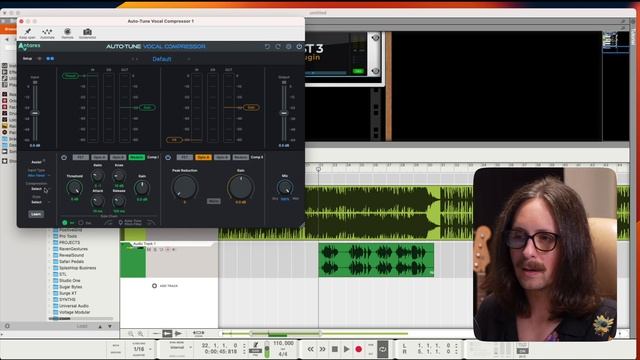Select Opto A model for Comp I
640x360 pixels.
pos(99,157)
